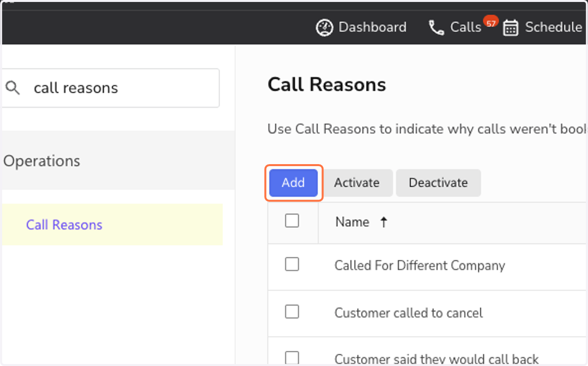Click the Activate button
The image size is (588, 366).
click(x=357, y=183)
